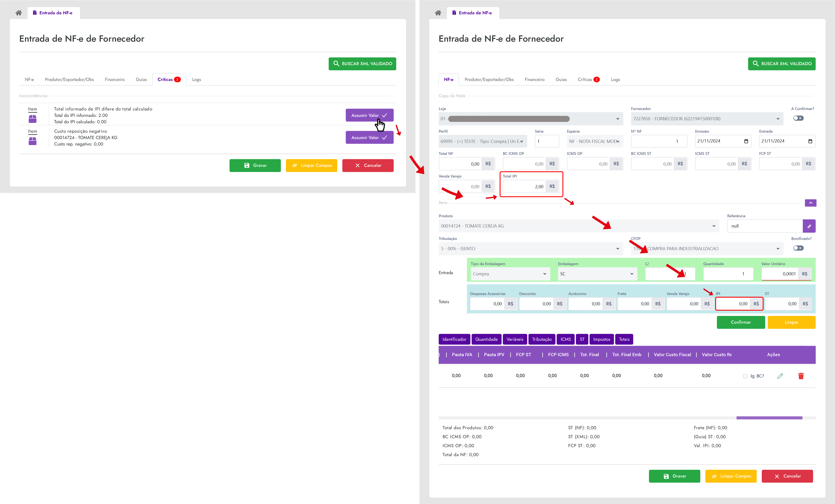835x504 pixels.
Task: Collapse the Itens section with purple chevron
Action: coord(810,203)
